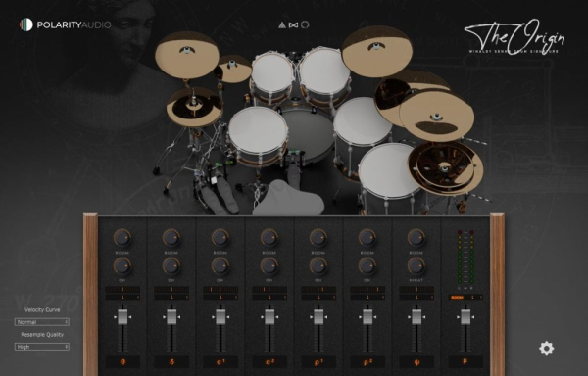Click the ROOM knob on δ channel
This screenshot has height=376, width=588.
pyautogui.click(x=171, y=237)
